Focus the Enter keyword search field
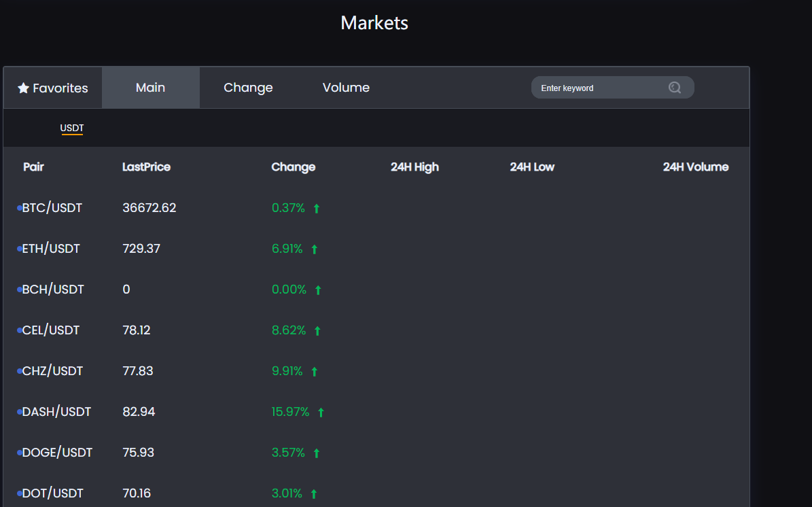812x507 pixels. (598, 88)
